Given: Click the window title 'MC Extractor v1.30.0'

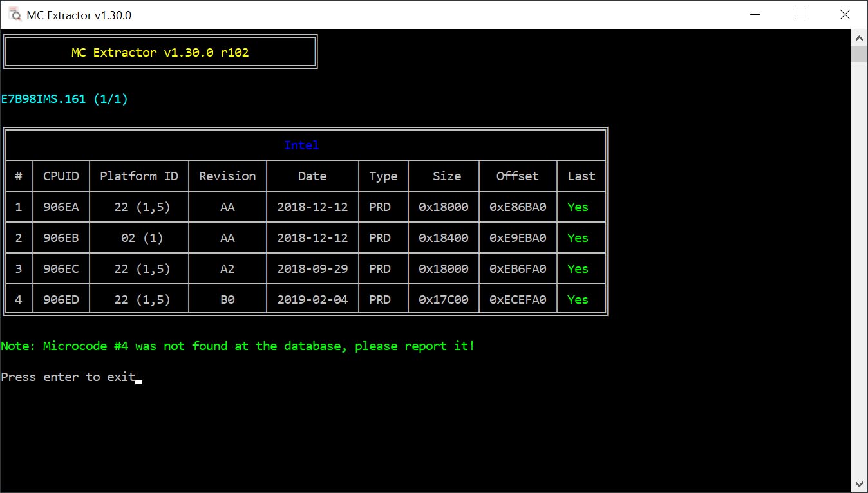Looking at the screenshot, I should 79,15.
